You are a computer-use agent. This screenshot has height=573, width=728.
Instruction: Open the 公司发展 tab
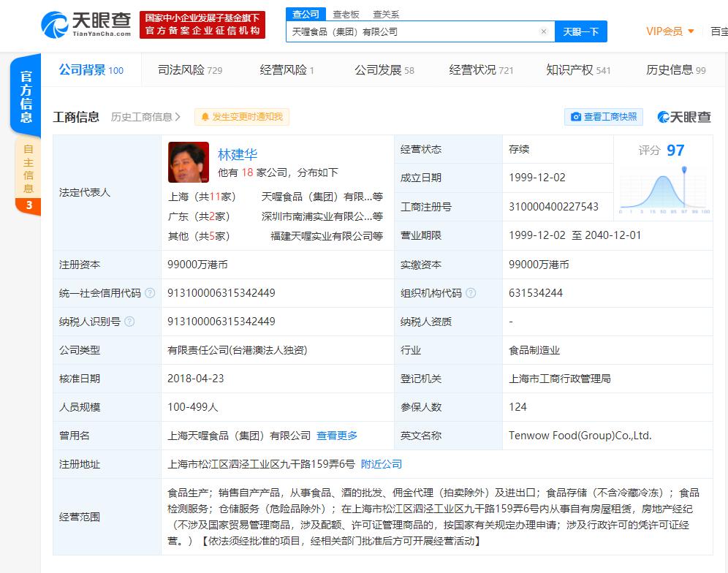click(x=384, y=70)
